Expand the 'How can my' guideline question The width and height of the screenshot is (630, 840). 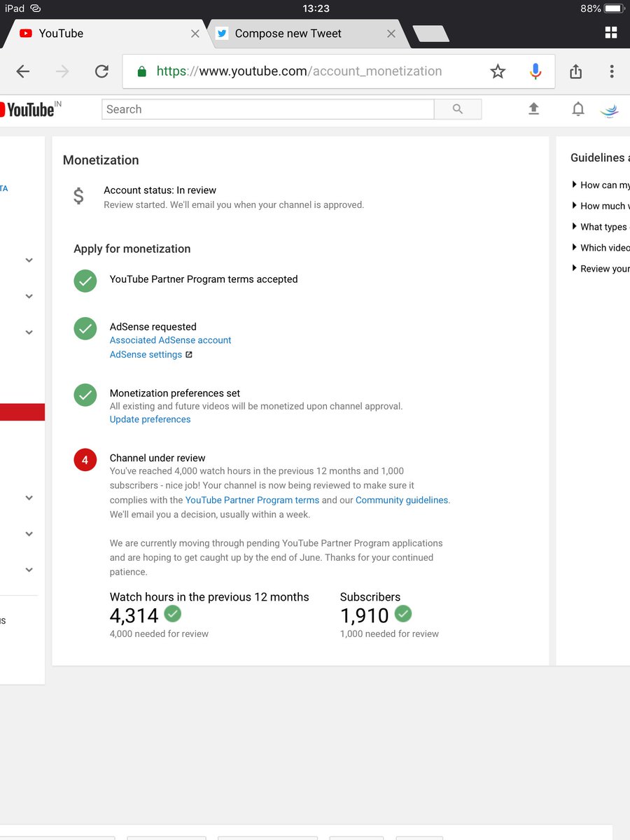[601, 185]
